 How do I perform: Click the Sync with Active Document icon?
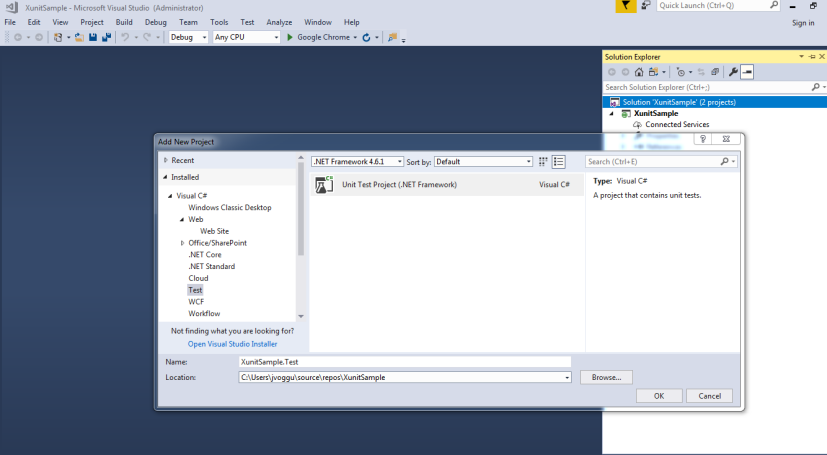(701, 72)
